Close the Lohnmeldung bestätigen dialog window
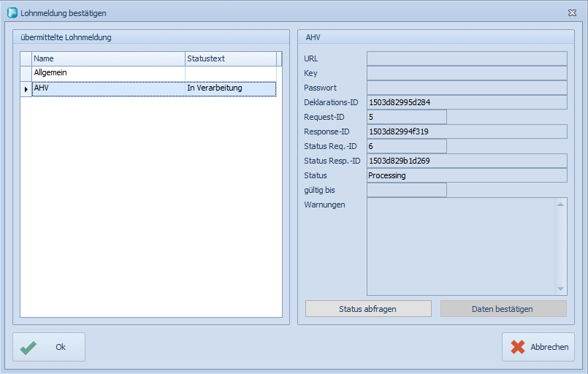 click(572, 12)
